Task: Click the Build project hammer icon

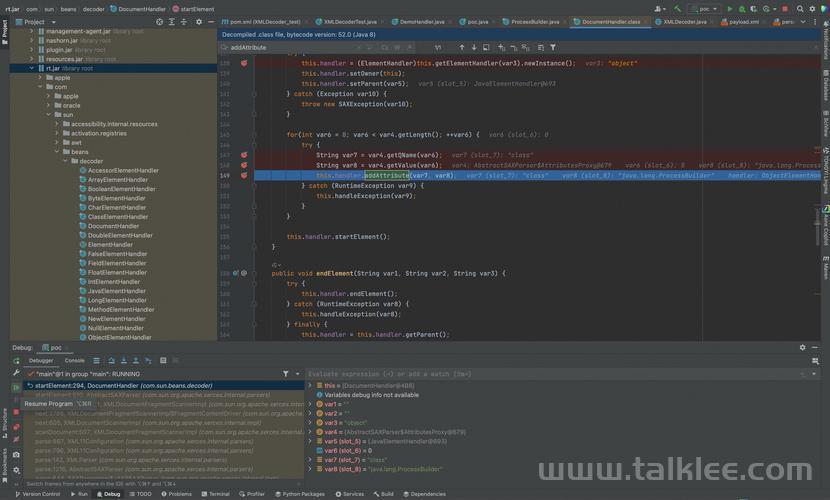Action: (677, 9)
